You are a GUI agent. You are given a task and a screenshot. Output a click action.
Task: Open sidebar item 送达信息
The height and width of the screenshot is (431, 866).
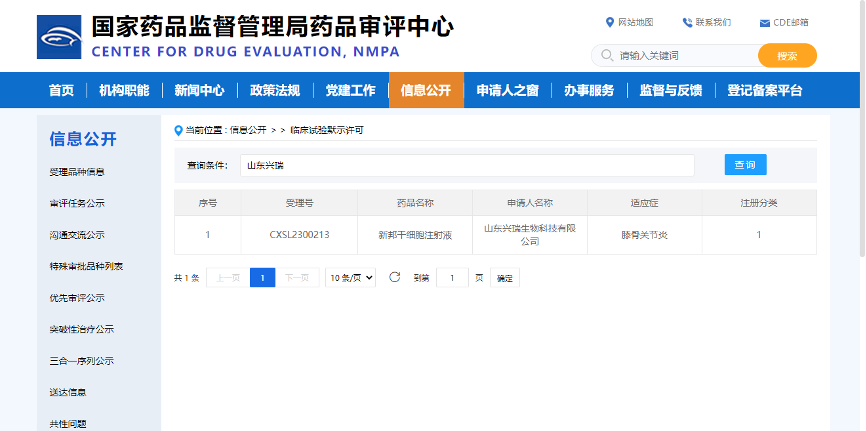(x=68, y=392)
